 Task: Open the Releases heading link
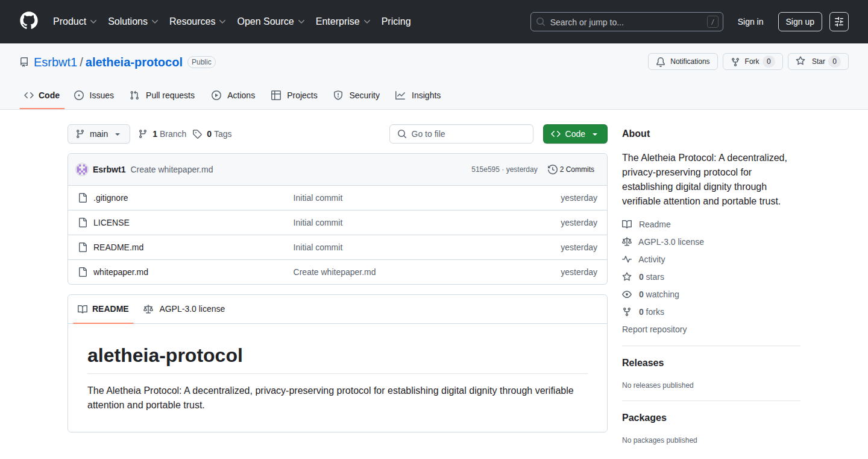[643, 363]
